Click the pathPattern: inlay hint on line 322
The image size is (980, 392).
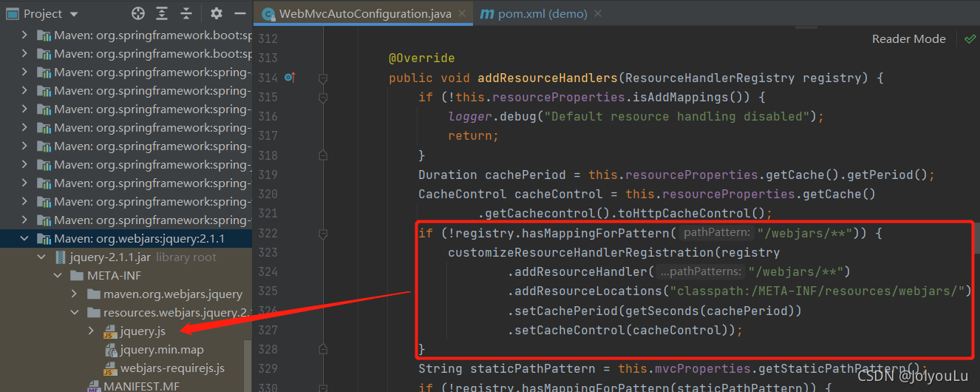(718, 233)
